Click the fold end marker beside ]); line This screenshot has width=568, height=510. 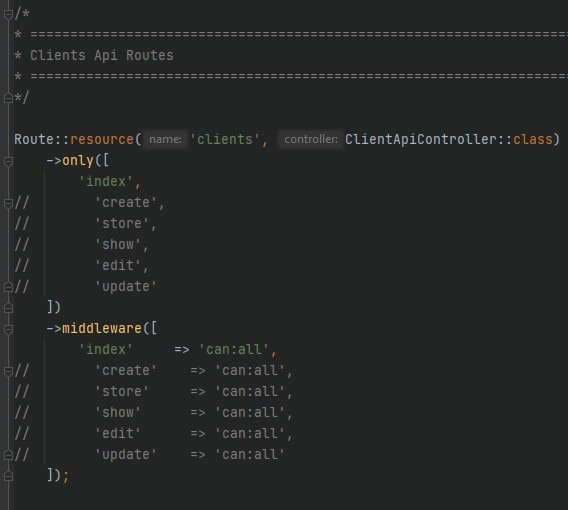coord(8,476)
